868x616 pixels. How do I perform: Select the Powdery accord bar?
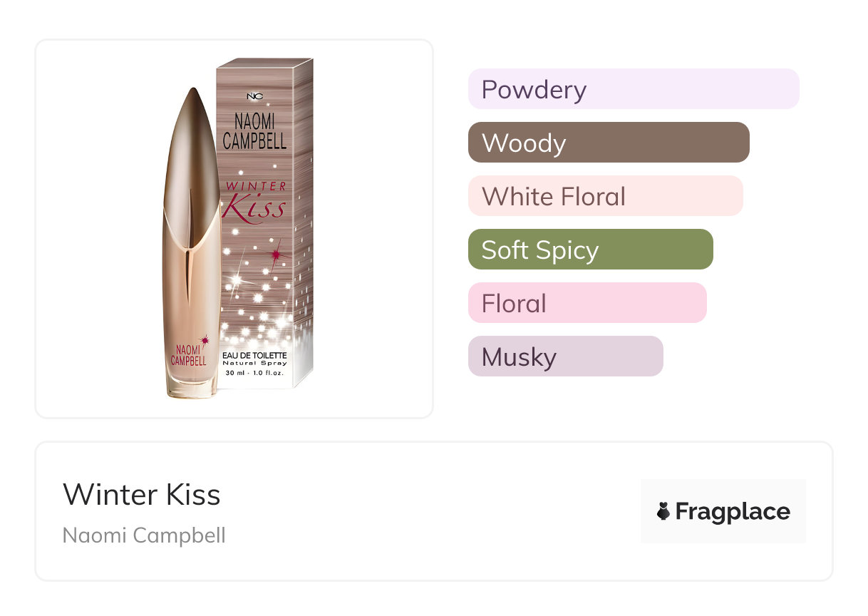coord(633,89)
